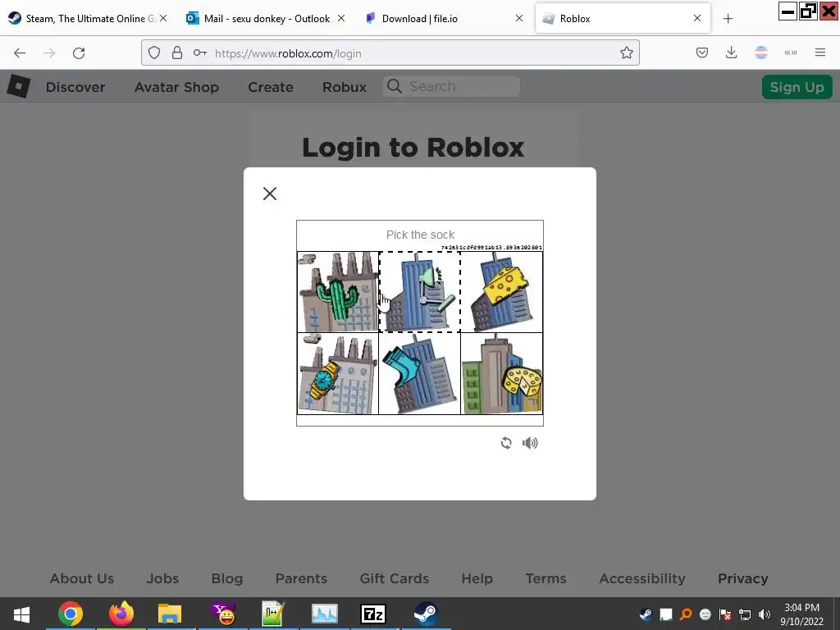
Task: Open the Blog footer link
Action: point(227,578)
